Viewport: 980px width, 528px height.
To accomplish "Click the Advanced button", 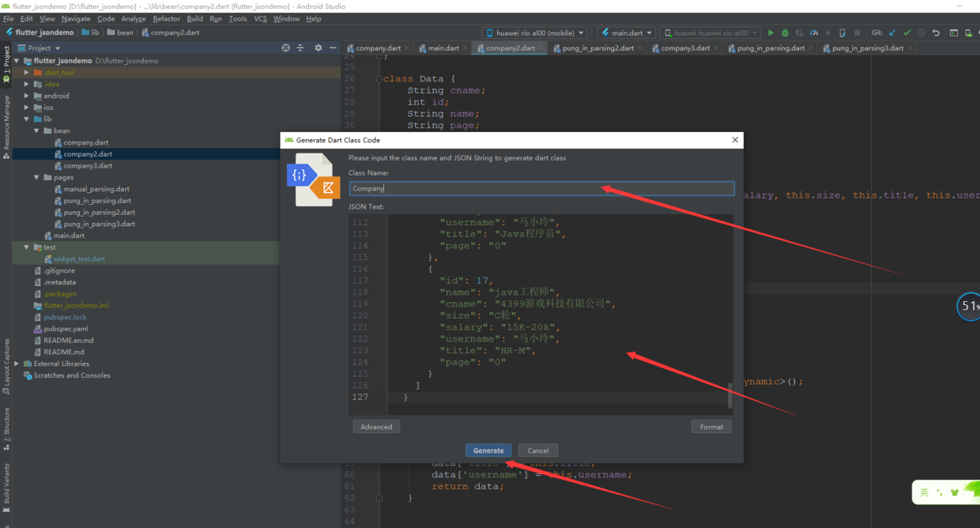I will click(376, 427).
